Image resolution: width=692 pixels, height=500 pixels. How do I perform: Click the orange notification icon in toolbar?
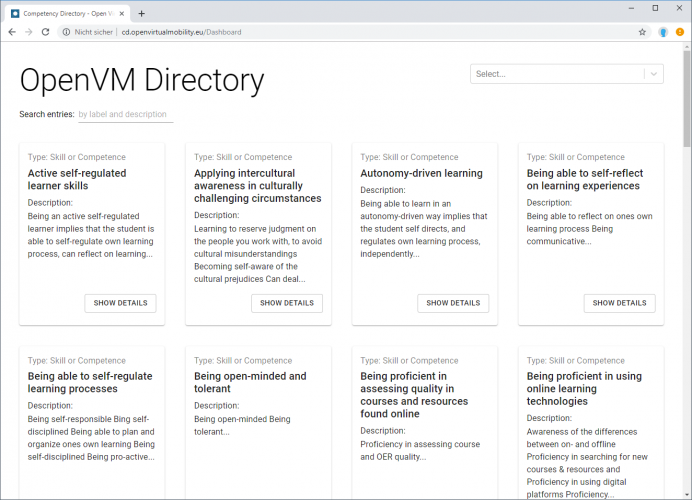coord(680,32)
